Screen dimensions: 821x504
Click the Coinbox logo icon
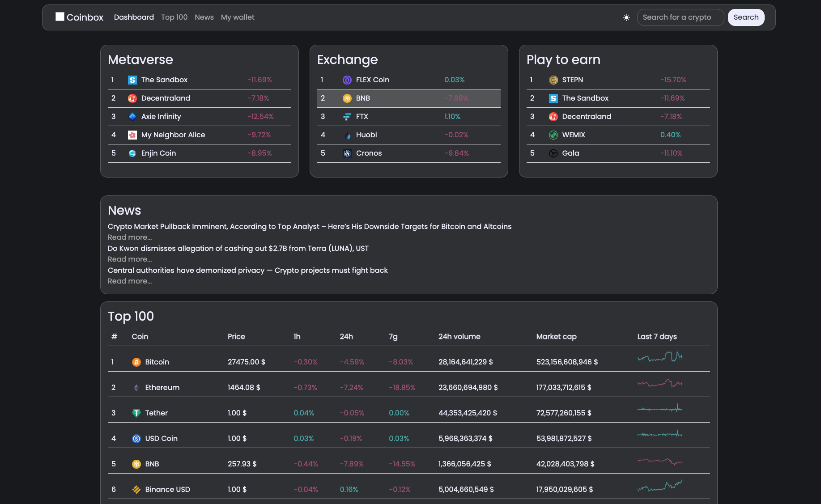[60, 17]
